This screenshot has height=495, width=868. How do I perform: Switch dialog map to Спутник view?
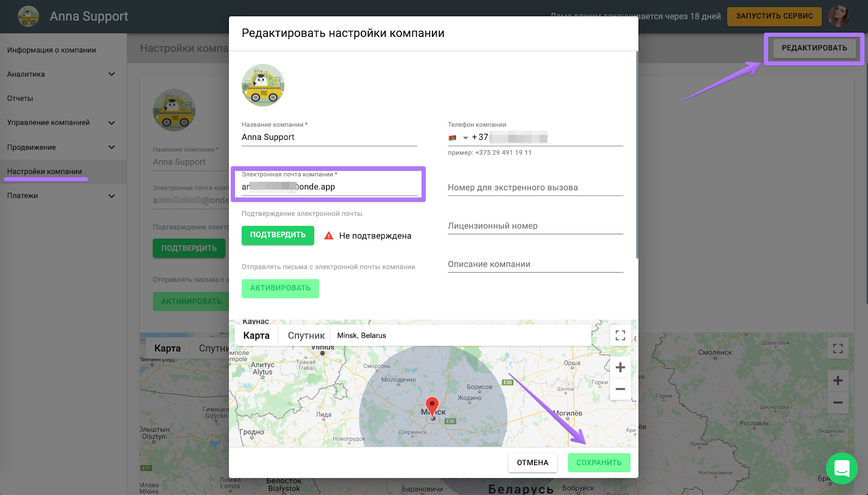coord(306,336)
